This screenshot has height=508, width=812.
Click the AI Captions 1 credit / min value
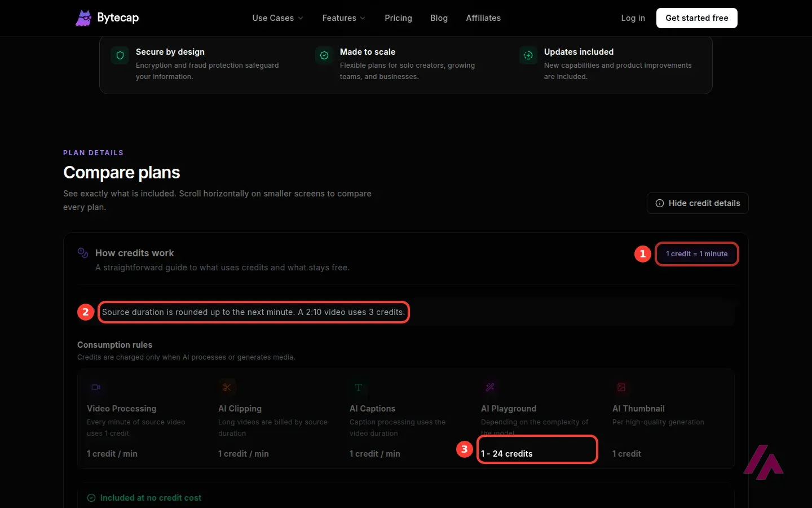tap(375, 454)
